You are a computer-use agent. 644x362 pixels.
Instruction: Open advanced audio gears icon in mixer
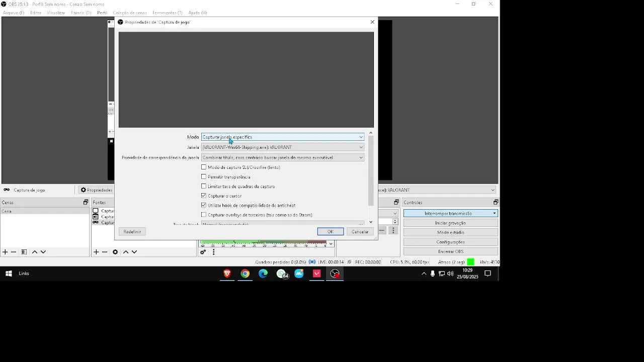click(x=203, y=252)
